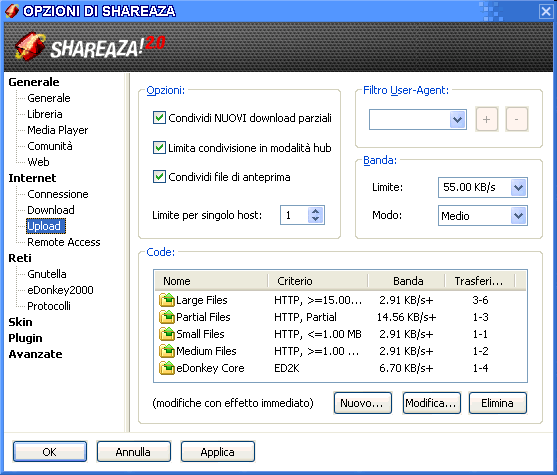This screenshot has height=475, width=557.
Task: Select the eDonkey Core queue row
Action: click(340, 368)
